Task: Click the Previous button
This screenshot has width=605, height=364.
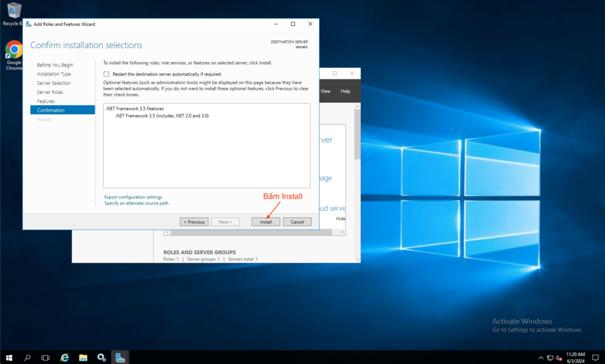Action: tap(194, 222)
